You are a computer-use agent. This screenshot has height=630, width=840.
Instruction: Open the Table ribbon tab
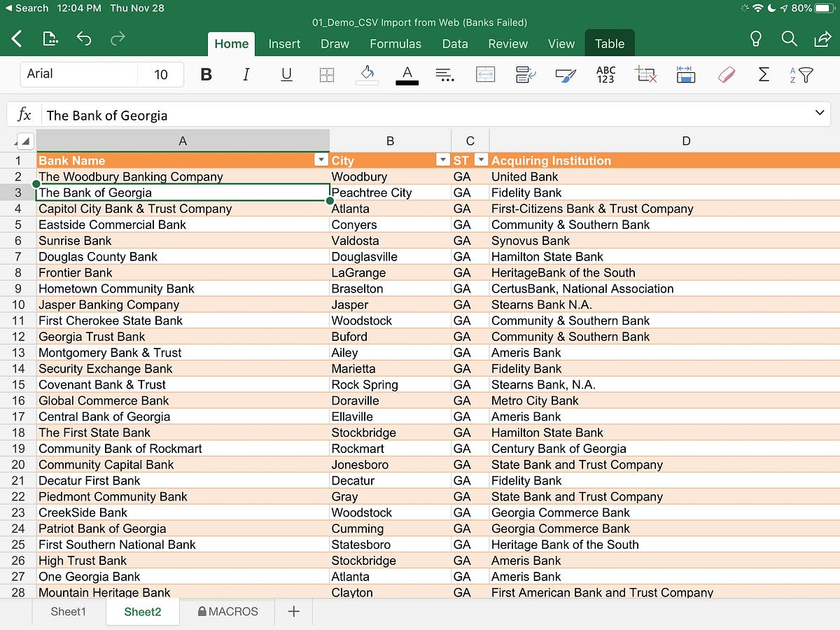click(610, 43)
